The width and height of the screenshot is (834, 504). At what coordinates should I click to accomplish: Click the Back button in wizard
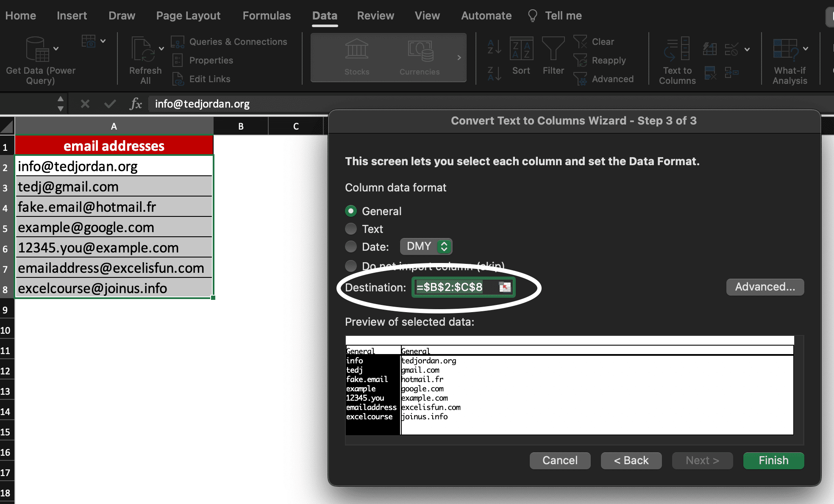tap(631, 460)
